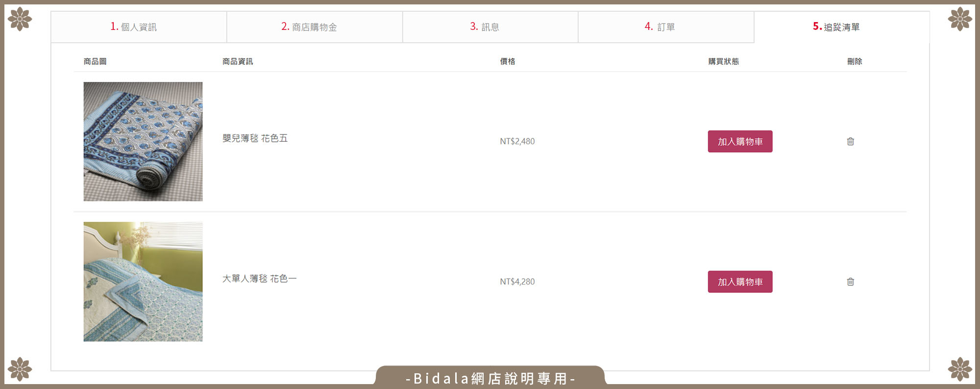Image resolution: width=980 pixels, height=389 pixels.
Task: Click the top-right flower ornament
Action: click(x=959, y=19)
